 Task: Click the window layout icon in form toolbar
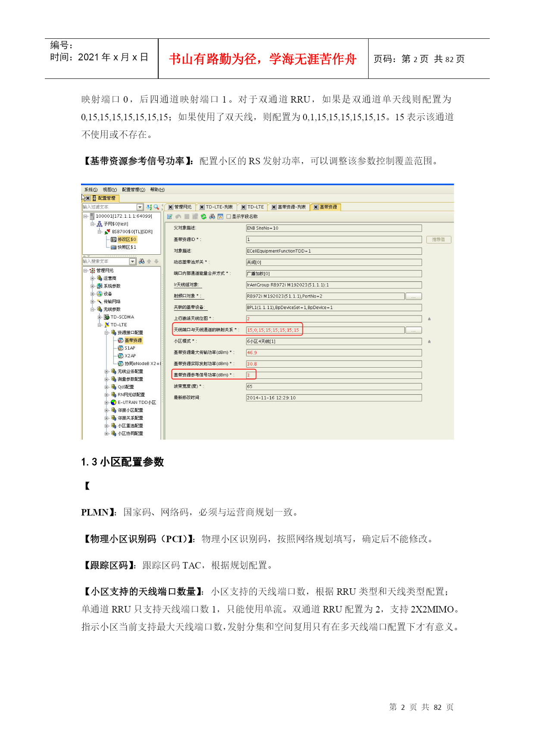point(220,217)
